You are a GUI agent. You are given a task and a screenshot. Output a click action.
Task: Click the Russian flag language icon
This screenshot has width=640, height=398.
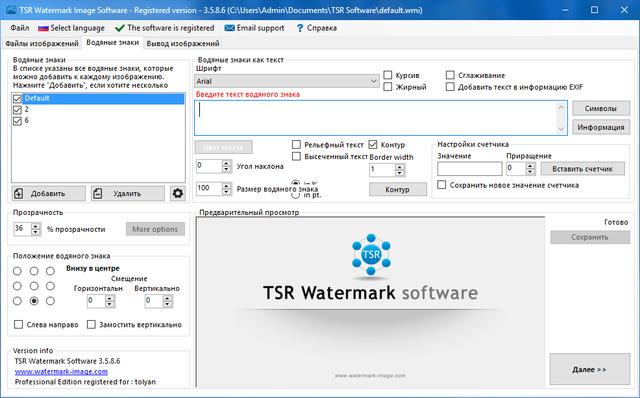pyautogui.click(x=43, y=28)
